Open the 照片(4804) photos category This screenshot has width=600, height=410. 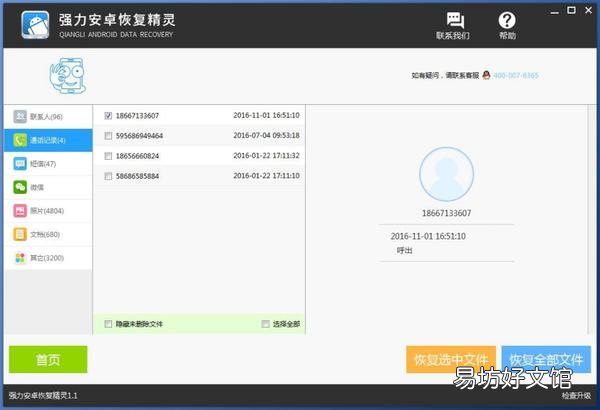click(48, 211)
